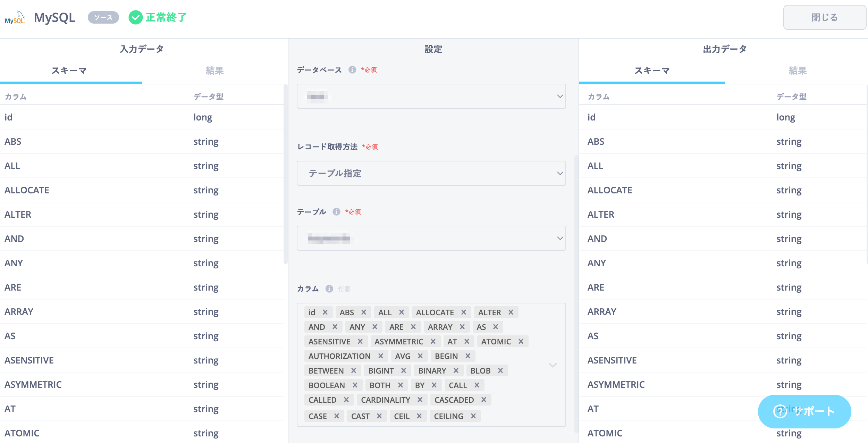
Task: Open the レコード取得方法 dropdown
Action: point(431,173)
